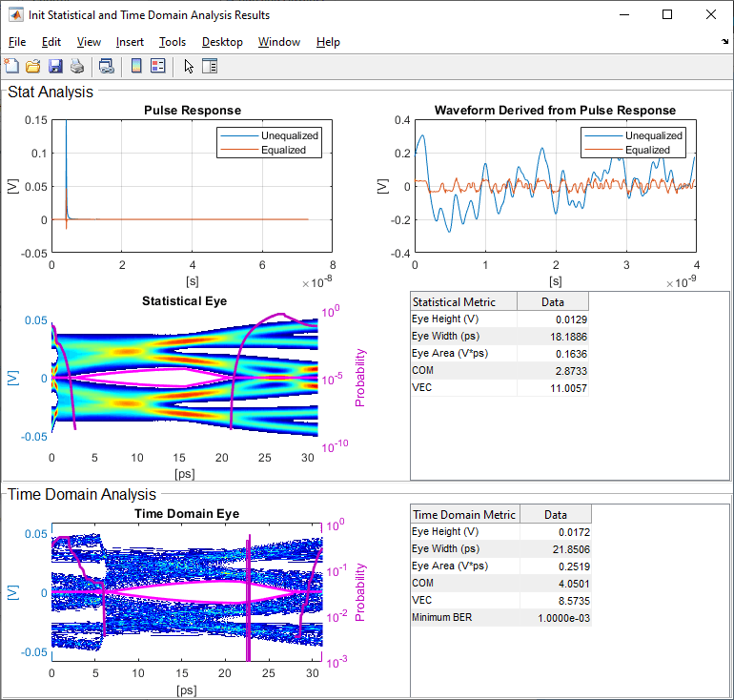This screenshot has height=700, width=734.
Task: Expand the Insert menu
Action: click(130, 42)
